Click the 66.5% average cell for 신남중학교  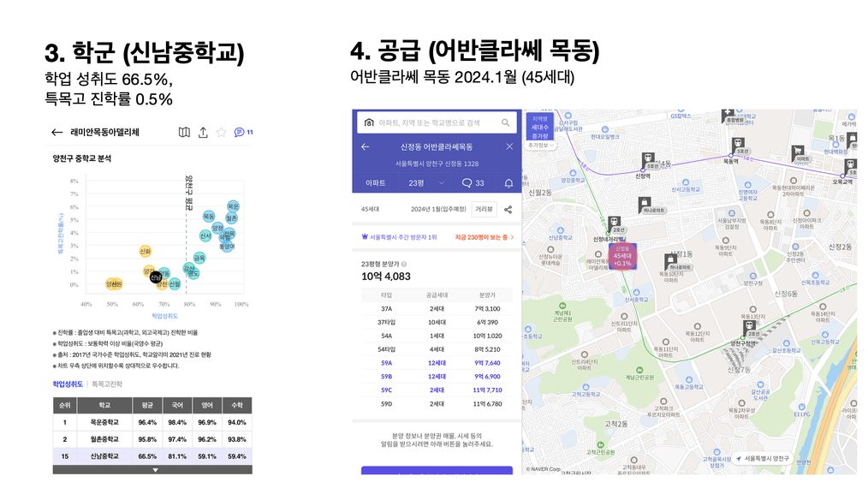coord(147,456)
